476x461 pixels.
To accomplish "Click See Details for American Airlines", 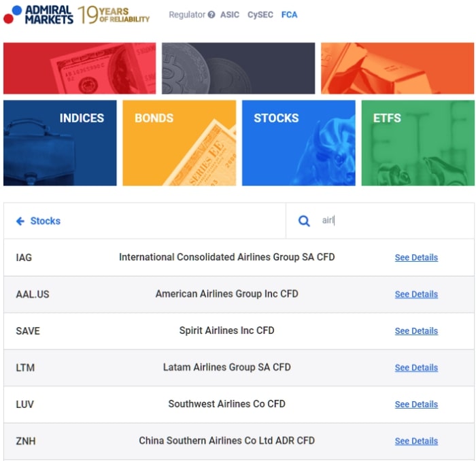I will point(416,294).
